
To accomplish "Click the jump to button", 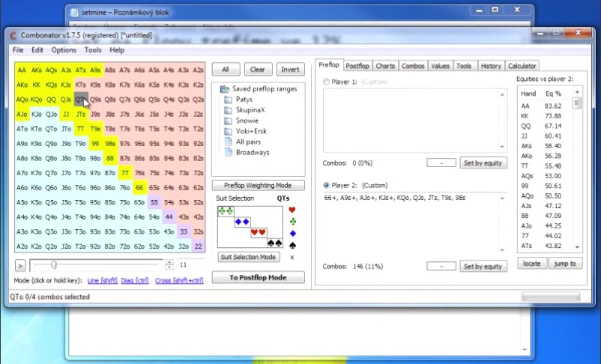I will point(565,264).
